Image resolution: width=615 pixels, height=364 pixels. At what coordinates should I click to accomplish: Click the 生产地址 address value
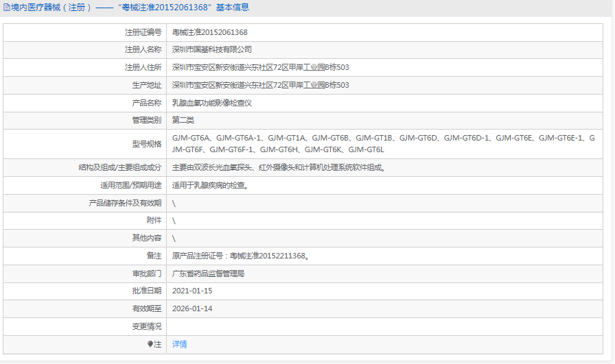point(260,85)
